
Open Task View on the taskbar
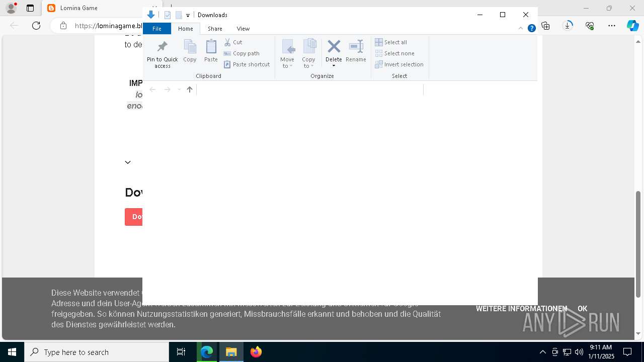click(181, 352)
